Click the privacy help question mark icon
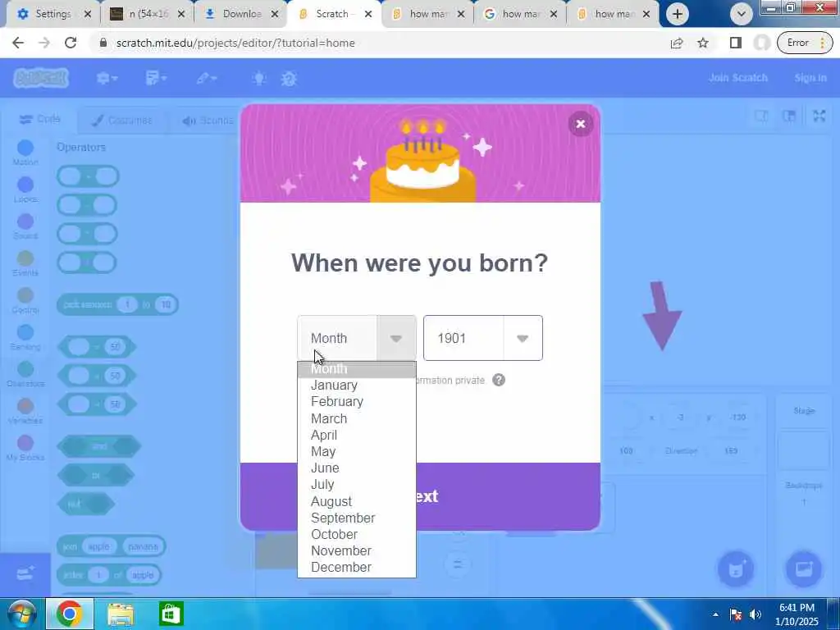The image size is (840, 630). click(499, 380)
